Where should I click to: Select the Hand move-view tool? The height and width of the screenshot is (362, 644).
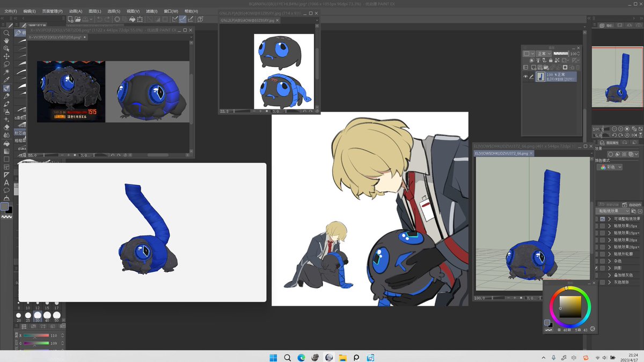point(6,40)
